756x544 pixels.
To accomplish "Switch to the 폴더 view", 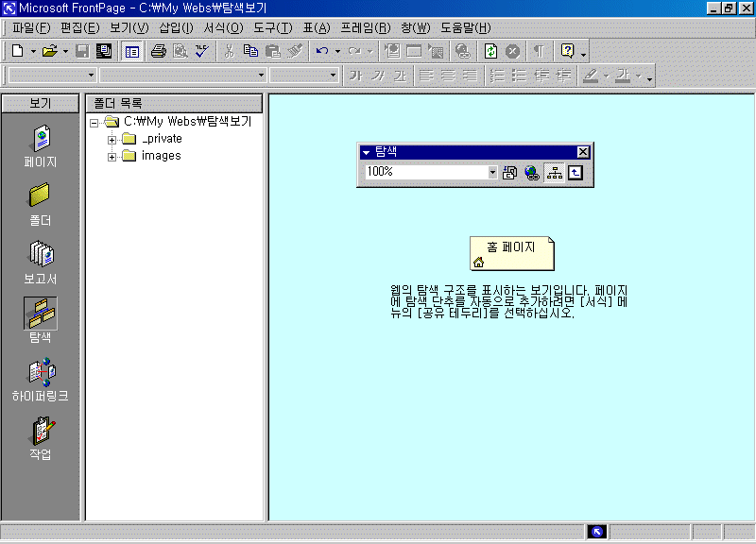I will pos(41,205).
